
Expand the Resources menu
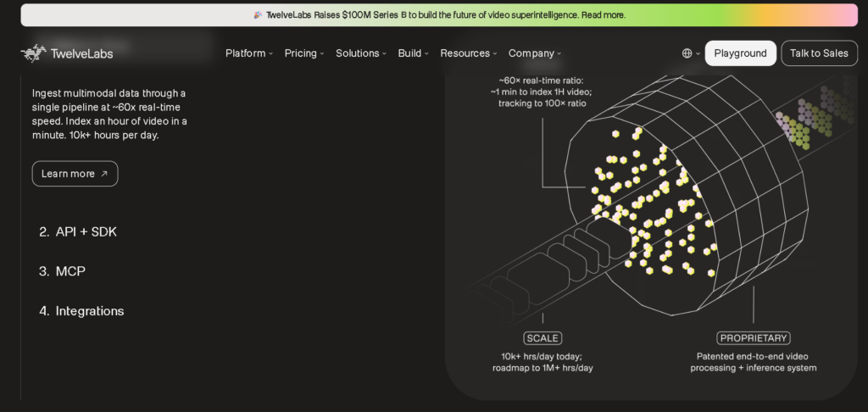468,53
